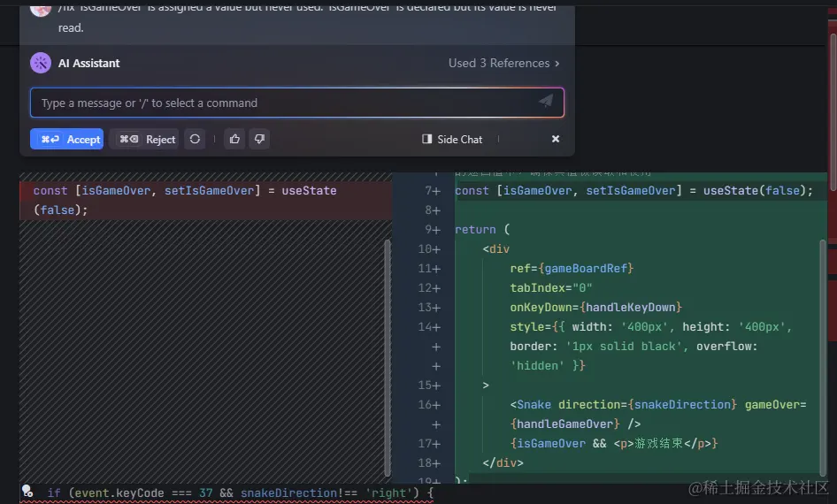The width and height of the screenshot is (837, 504).
Task: Accept the proposed code change
Action: pos(67,139)
